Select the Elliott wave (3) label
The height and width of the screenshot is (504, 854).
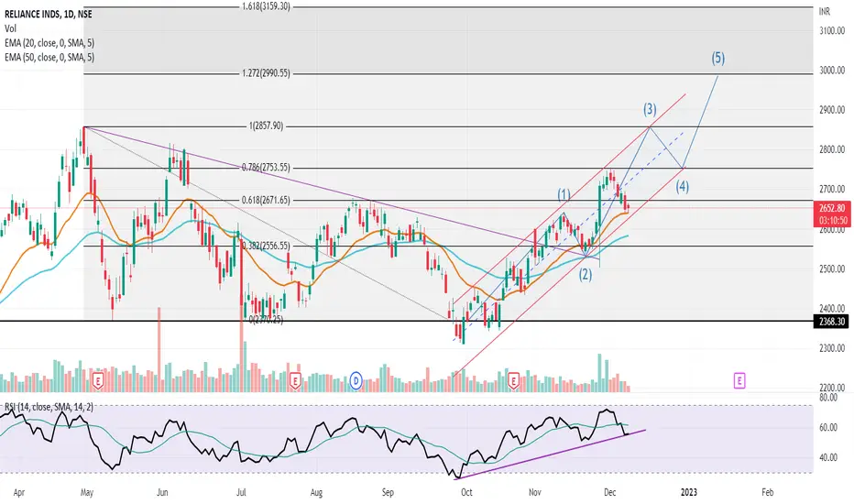(650, 110)
